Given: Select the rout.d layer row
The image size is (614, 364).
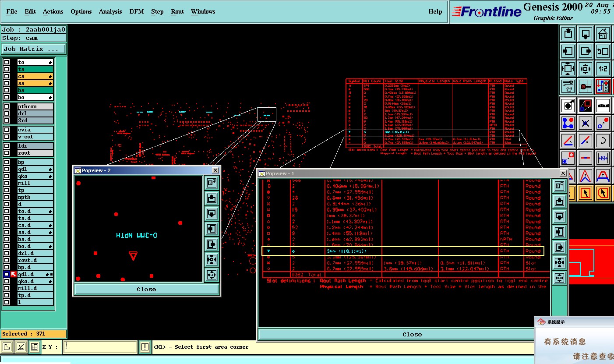Looking at the screenshot, I should coord(35,260).
